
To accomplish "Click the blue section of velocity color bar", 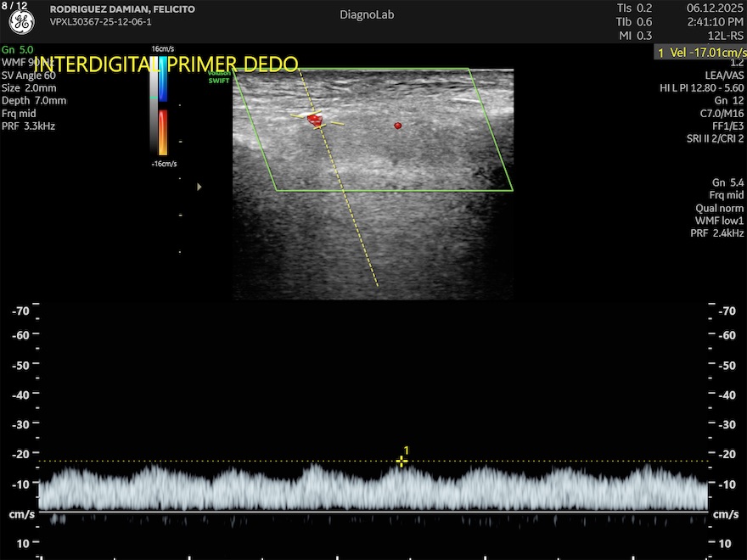I will [x=163, y=81].
